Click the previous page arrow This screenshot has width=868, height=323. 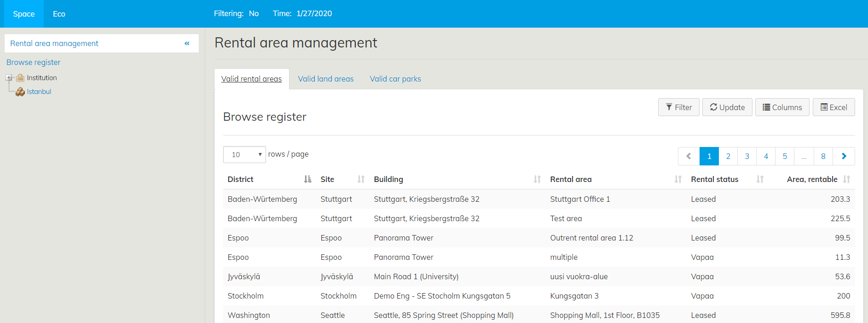[x=689, y=156]
